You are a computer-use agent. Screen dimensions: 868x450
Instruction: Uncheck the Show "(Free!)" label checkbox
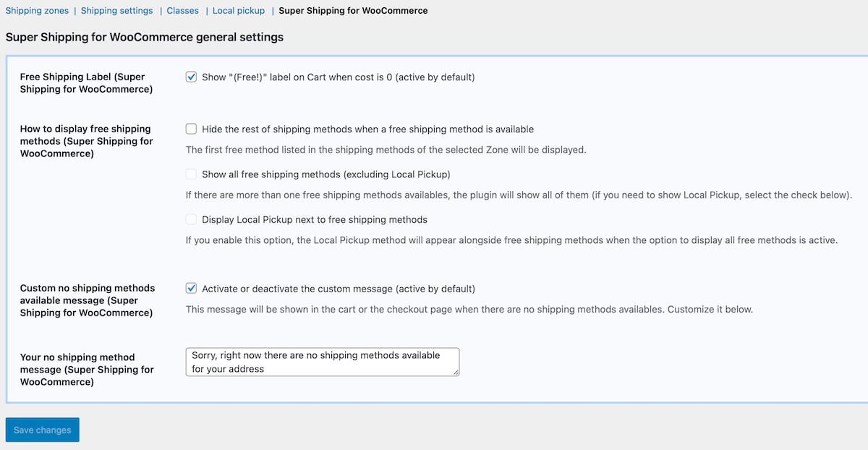coord(192,77)
